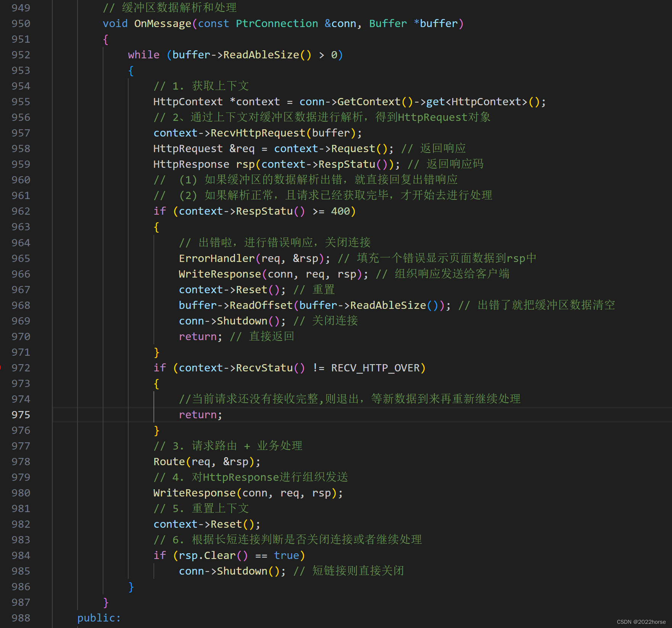Screen dimensions: 672x628
Task: Click RespStatu call on line 962
Action: (x=264, y=211)
